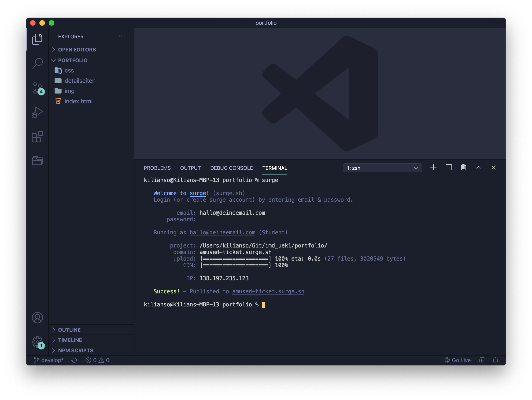Click the synchronize changes icon
Screen dimensions: 532x400
[x=74, y=360]
